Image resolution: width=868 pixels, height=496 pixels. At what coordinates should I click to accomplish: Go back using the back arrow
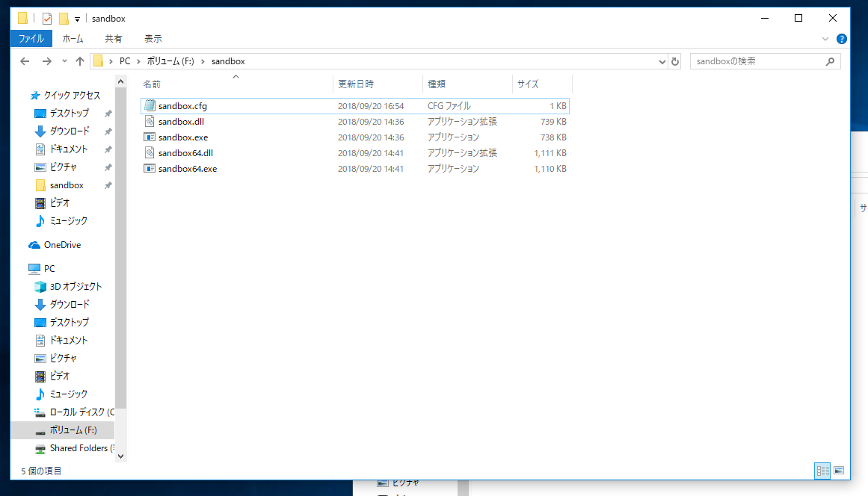coord(25,61)
